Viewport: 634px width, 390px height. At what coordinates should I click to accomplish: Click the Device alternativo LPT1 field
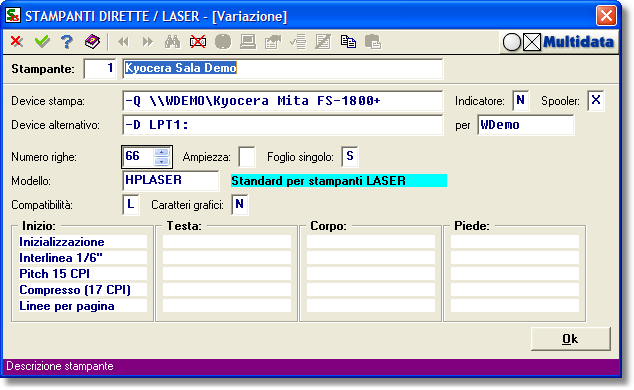[x=283, y=125]
